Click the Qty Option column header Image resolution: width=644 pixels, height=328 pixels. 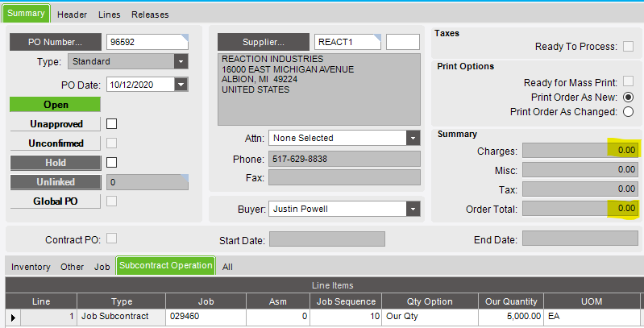(x=430, y=301)
